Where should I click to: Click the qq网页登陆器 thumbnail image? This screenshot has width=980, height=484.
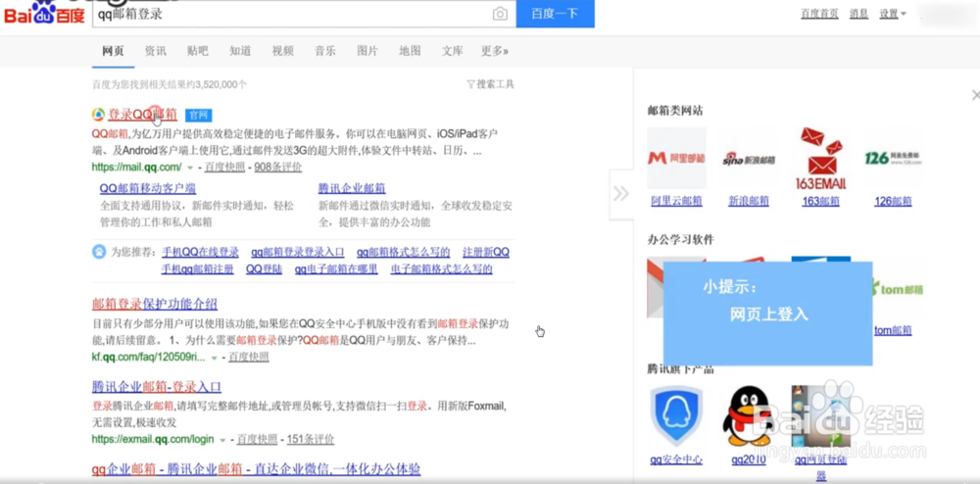pos(820,416)
